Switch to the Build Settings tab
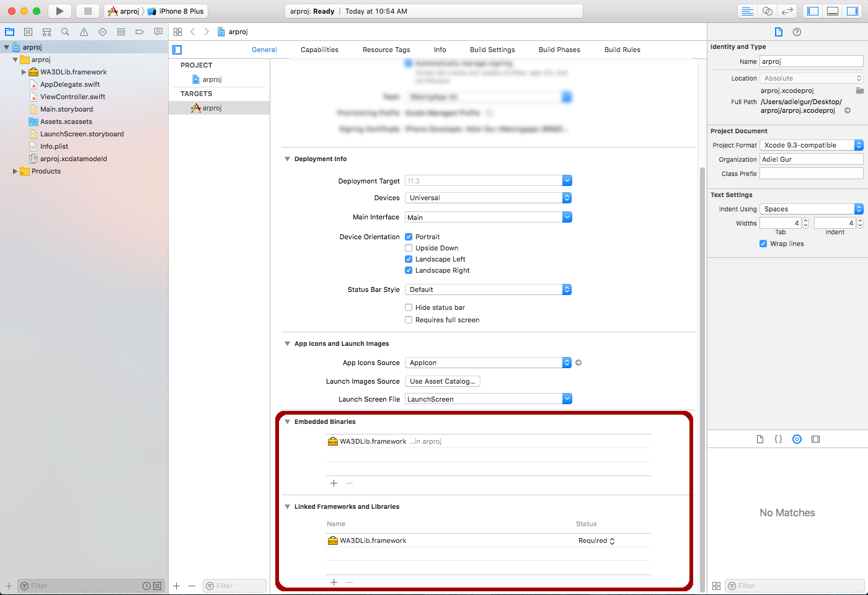The height and width of the screenshot is (595, 868). tap(492, 50)
